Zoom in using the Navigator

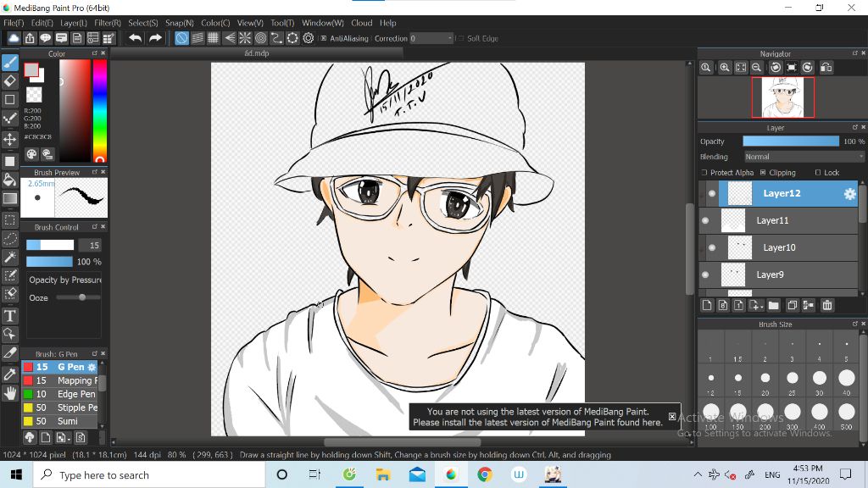point(725,68)
